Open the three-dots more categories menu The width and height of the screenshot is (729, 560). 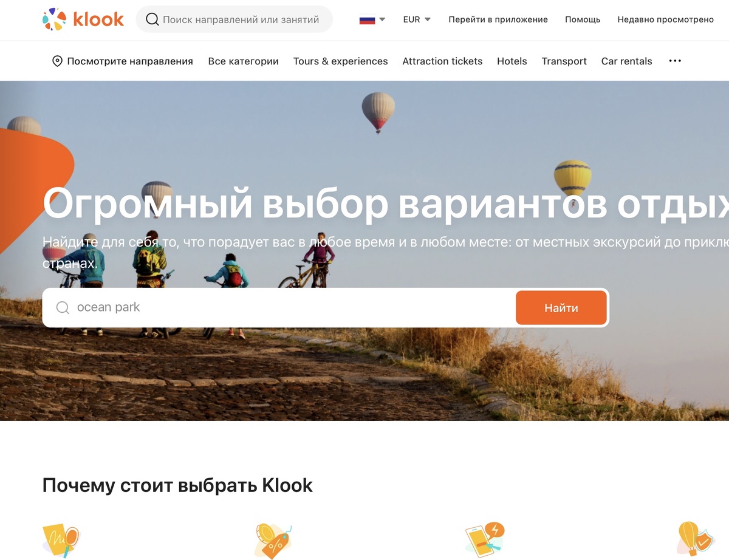pyautogui.click(x=675, y=61)
